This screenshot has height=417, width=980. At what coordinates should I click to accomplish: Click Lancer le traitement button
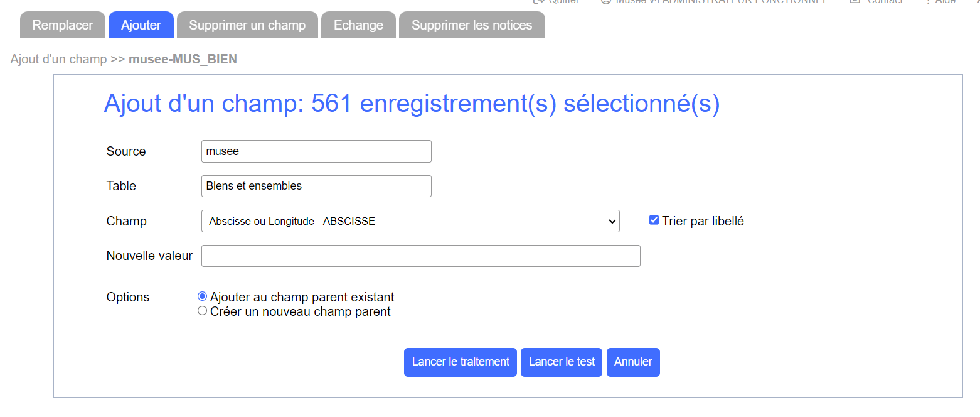(461, 362)
